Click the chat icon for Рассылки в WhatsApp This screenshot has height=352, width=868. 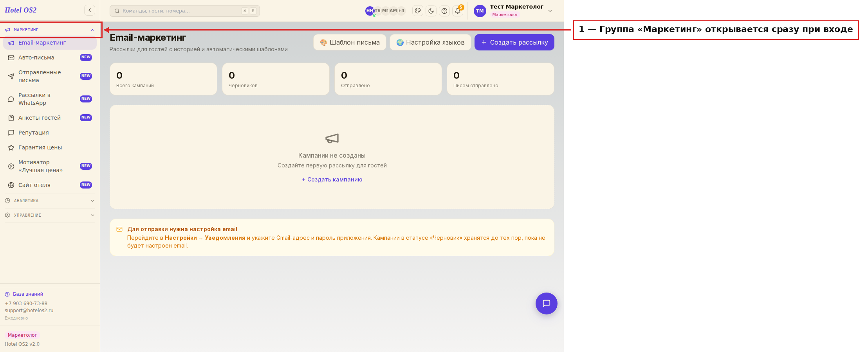(11, 99)
